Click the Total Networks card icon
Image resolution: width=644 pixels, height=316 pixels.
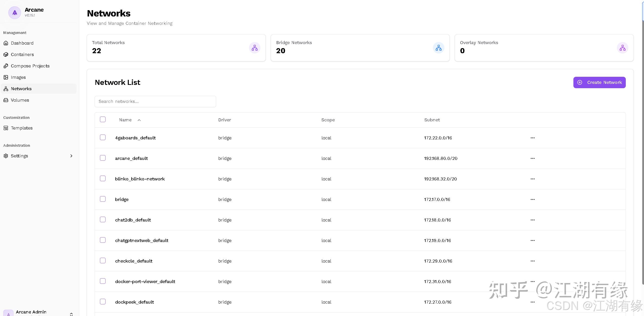255,48
